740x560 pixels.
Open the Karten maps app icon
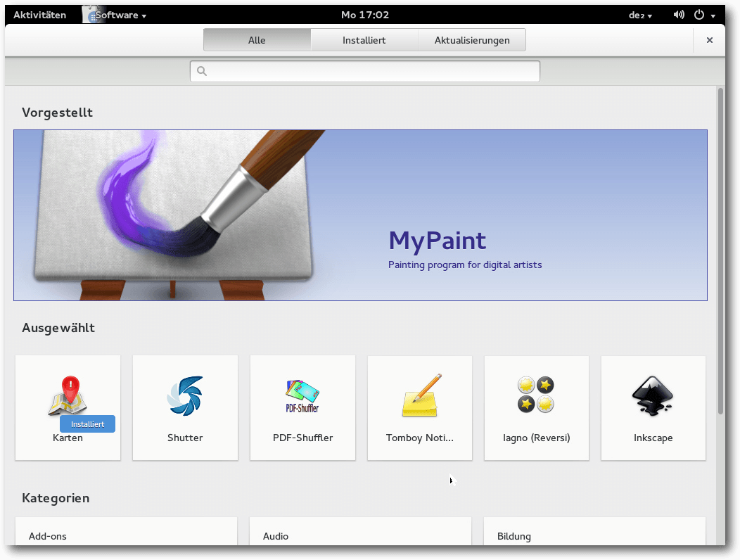coord(68,396)
